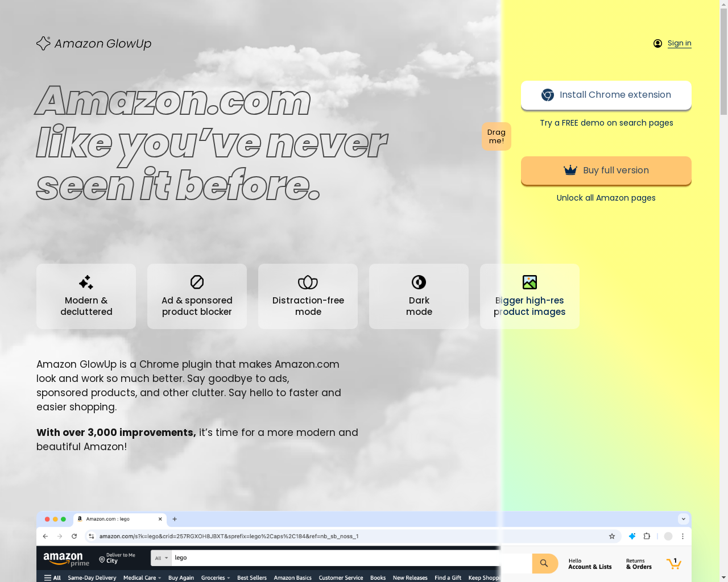This screenshot has width=728, height=582.
Task: Close the 'Amazon.com : lego' tab in demo
Action: (160, 519)
